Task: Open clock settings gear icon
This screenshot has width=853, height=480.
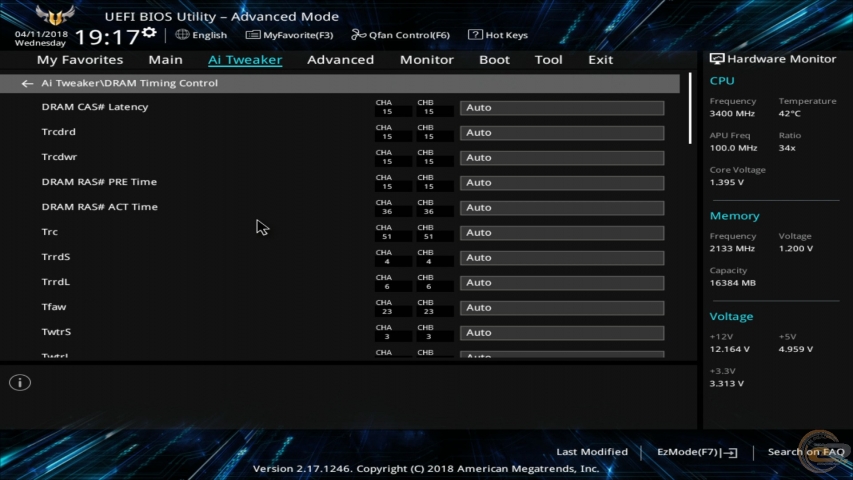Action: pos(149,33)
